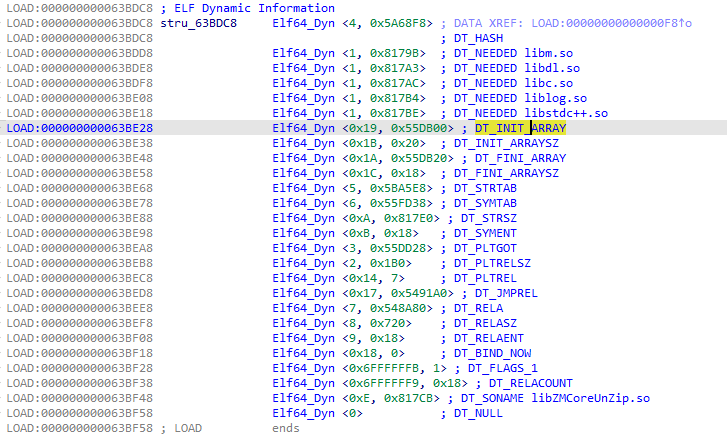Open the 0x5BA5E8 DT_STRTAB address
This screenshot has height=438, width=727.
coord(398,188)
